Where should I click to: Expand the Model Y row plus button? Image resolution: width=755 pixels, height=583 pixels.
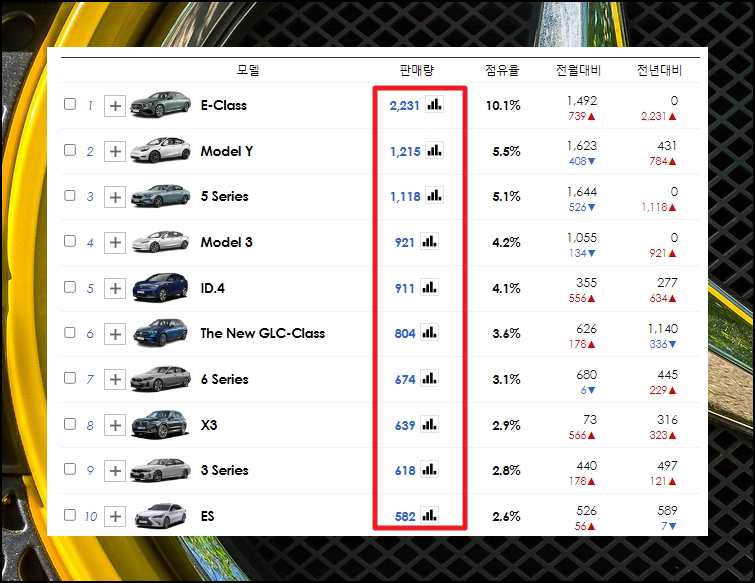point(115,152)
